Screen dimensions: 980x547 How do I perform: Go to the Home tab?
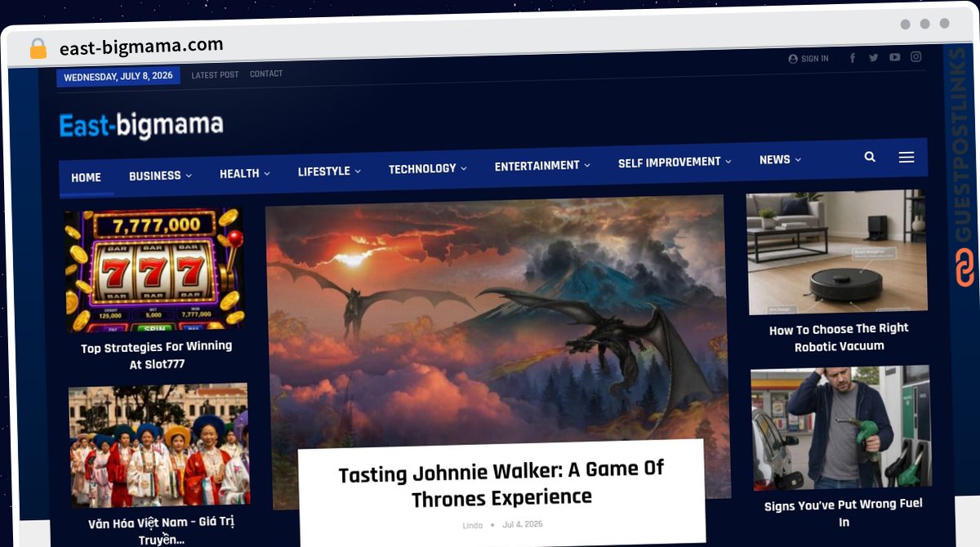[x=86, y=178]
